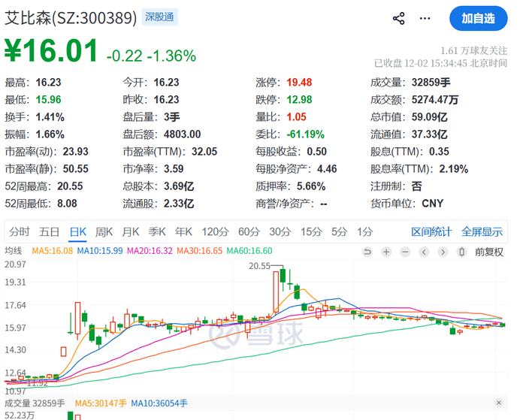Click the chart pan-left arrow icon
526x420 pixels.
424,252
